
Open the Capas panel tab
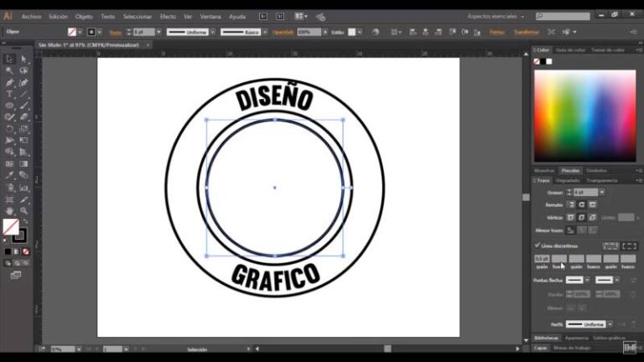(541, 348)
